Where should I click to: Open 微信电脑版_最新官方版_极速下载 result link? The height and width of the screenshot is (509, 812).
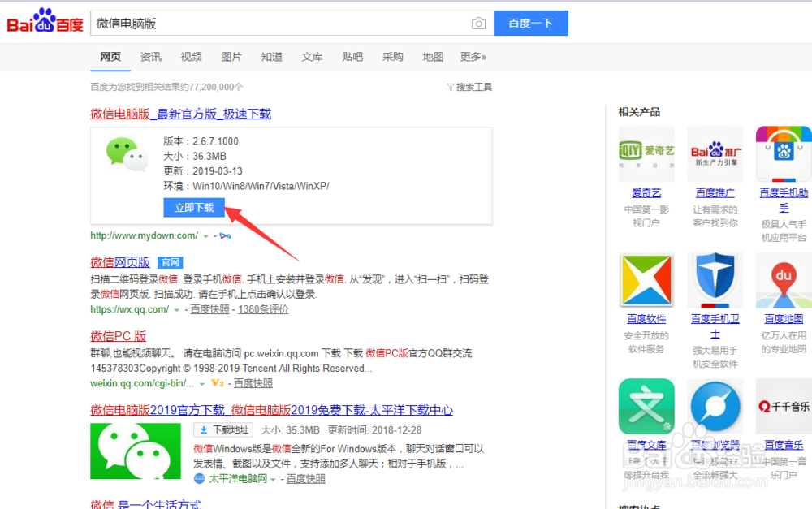click(x=181, y=114)
